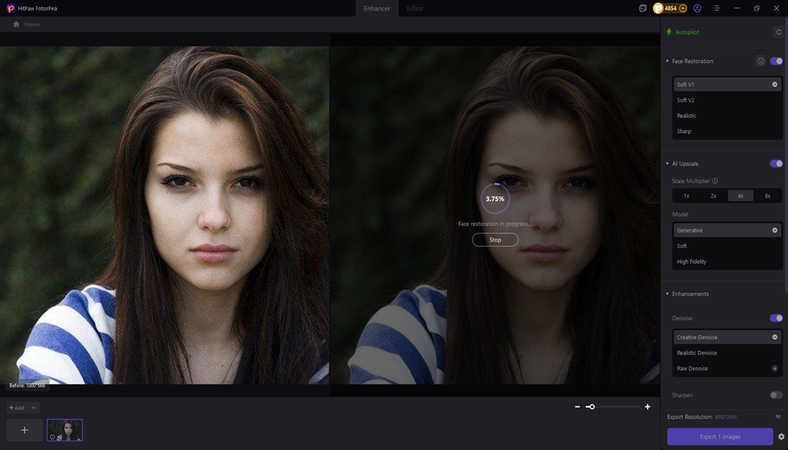Image resolution: width=788 pixels, height=450 pixels.
Task: Click the Autopilot label
Action: 687,32
